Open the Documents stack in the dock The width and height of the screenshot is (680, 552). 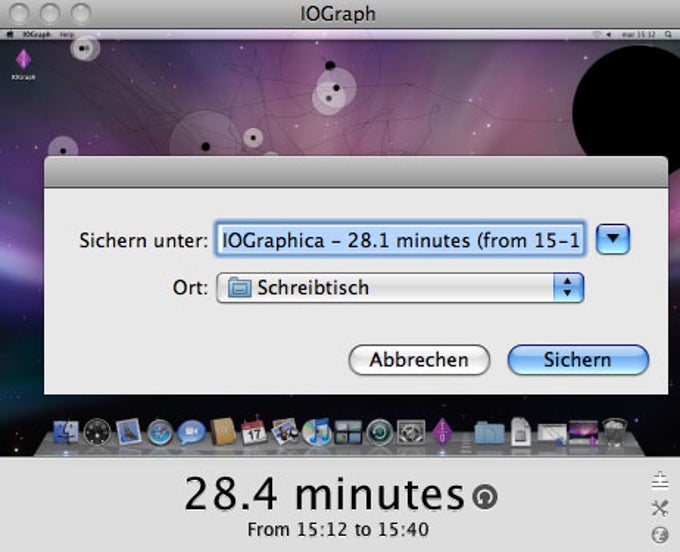521,431
